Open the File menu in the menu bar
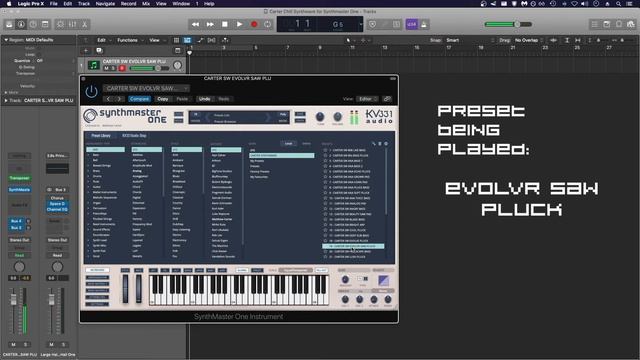The height and width of the screenshot is (360, 640). [x=53, y=4]
